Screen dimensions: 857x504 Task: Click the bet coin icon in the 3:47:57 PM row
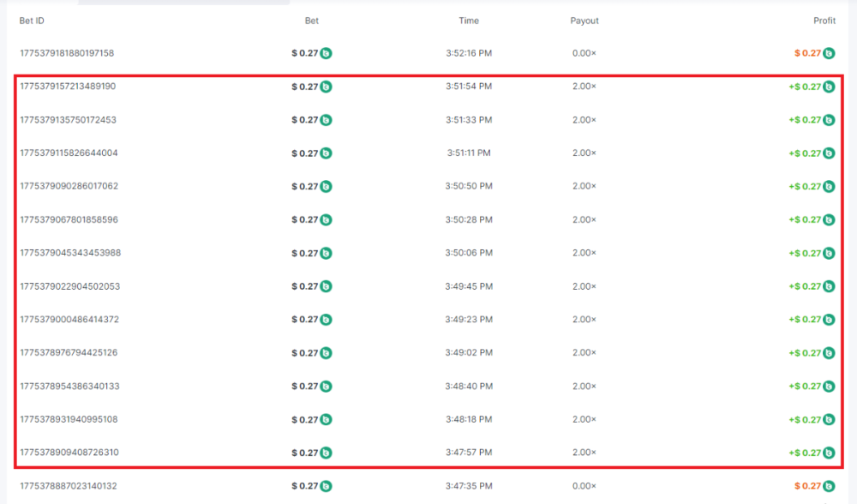point(326,453)
